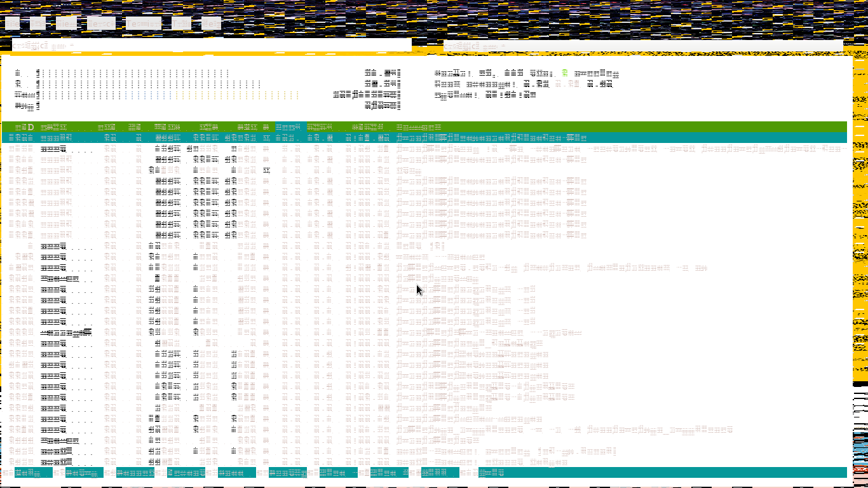Image resolution: width=868 pixels, height=488 pixels.
Task: Click Quit at the end of the function bar
Action: point(492,473)
